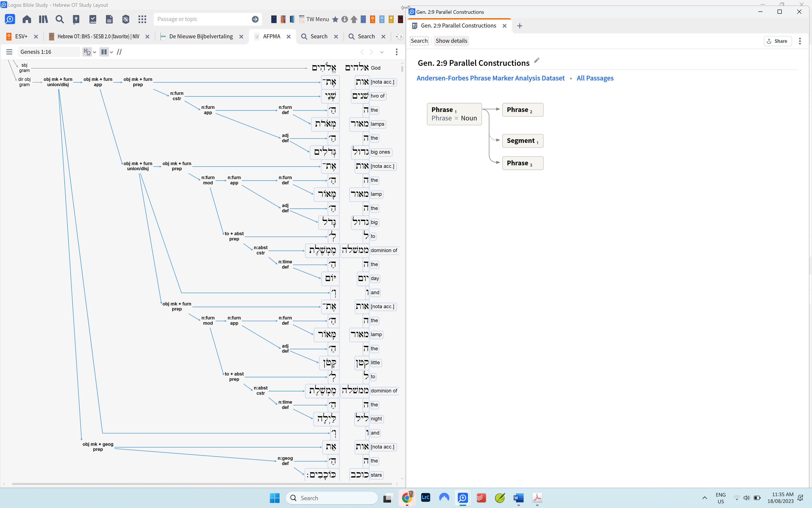The image size is (812, 508).
Task: Open the Search magnifier toolbar icon
Action: 60,19
